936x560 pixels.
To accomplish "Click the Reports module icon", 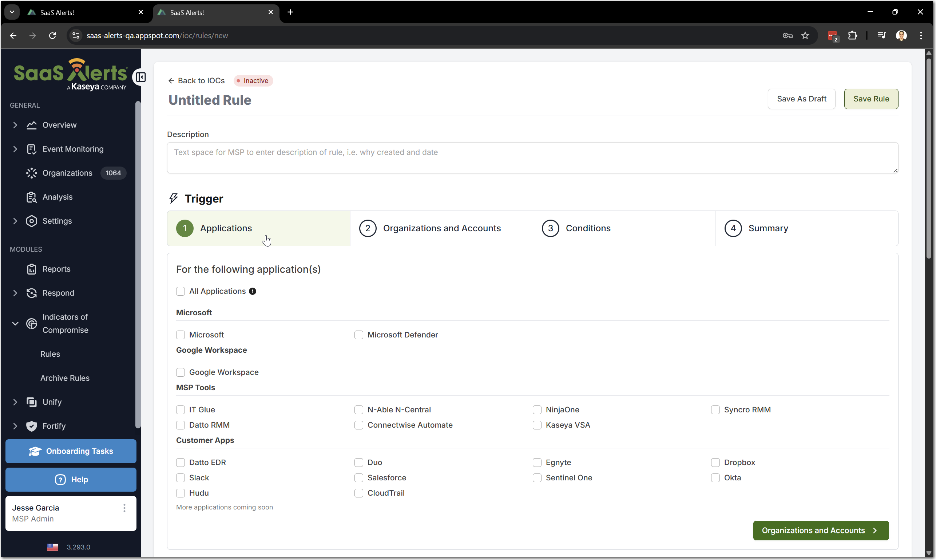I will [x=32, y=269].
